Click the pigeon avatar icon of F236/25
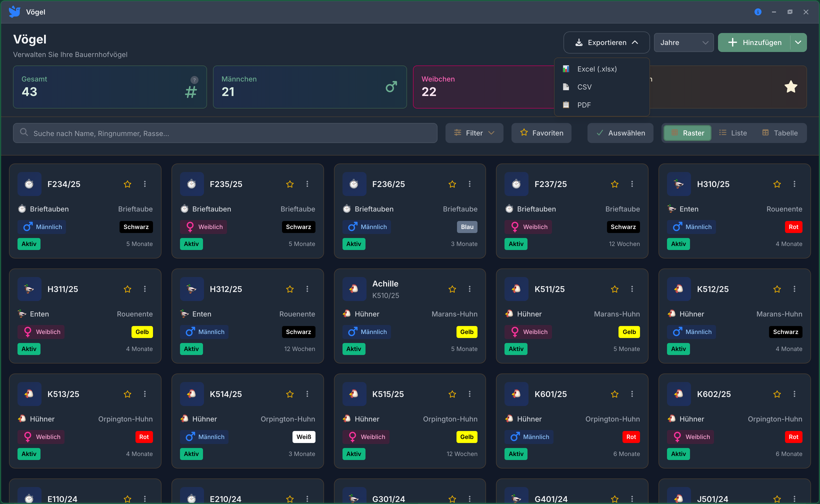The image size is (820, 504). 354,184
